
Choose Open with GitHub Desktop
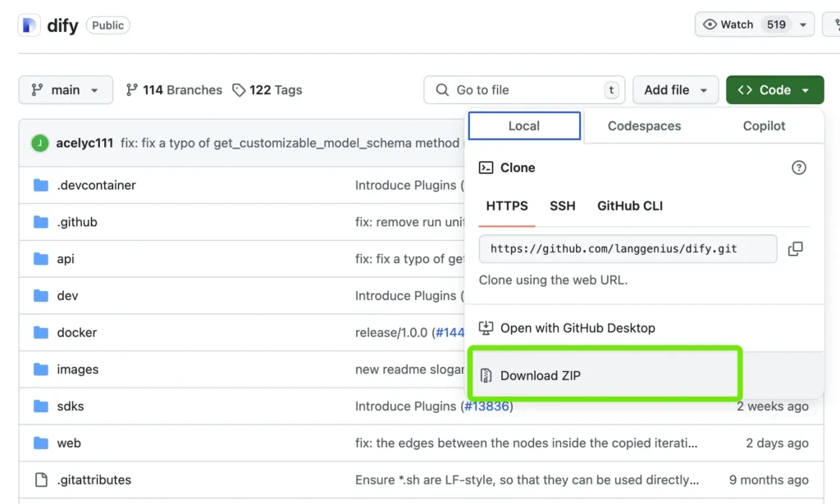coord(577,328)
